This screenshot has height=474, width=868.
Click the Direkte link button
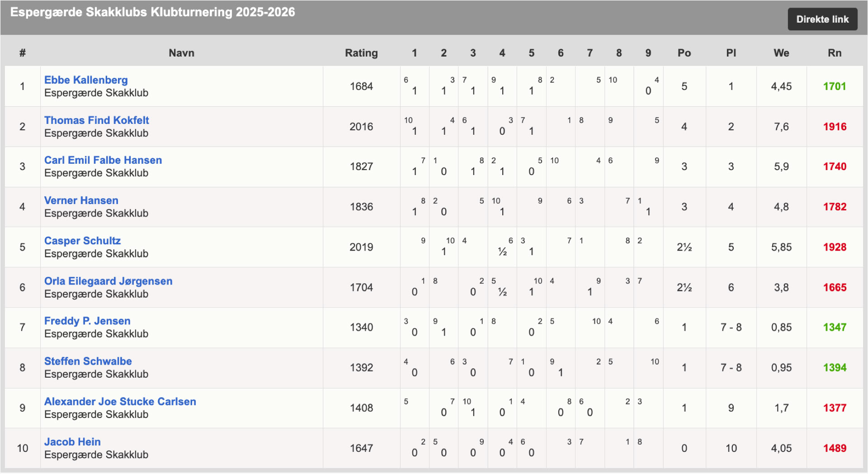pyautogui.click(x=822, y=19)
